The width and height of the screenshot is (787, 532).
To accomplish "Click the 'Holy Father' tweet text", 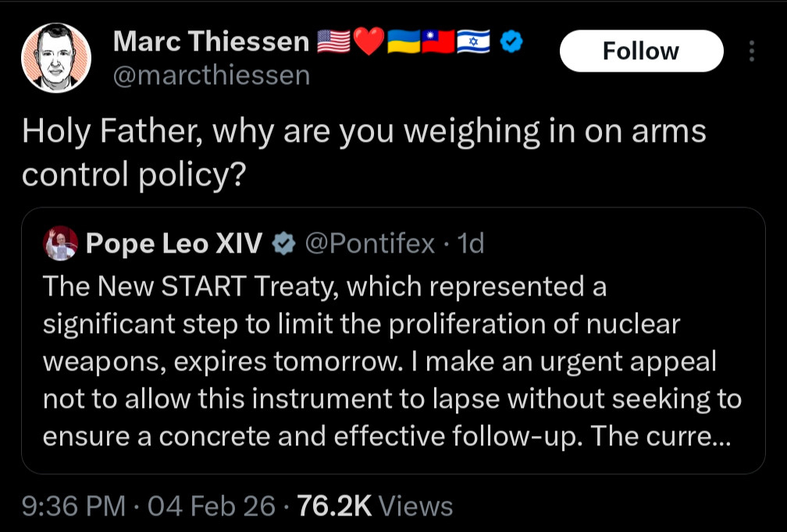I will pyautogui.click(x=363, y=153).
